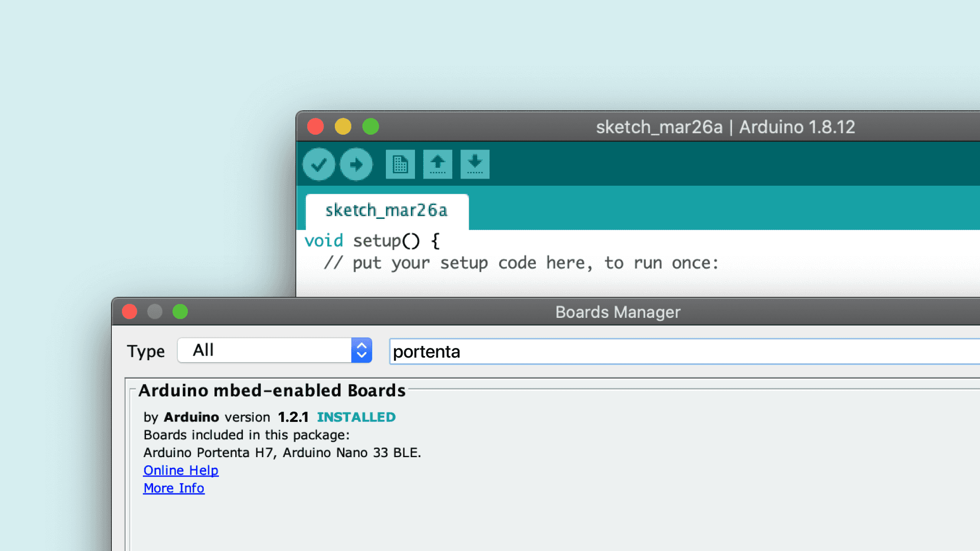Screen dimensions: 980x551
Task: Close the Arduino sketch window
Action: tap(315, 127)
